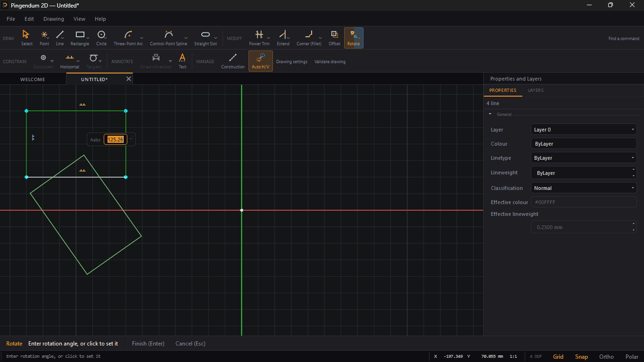Apply the Tangent constraint
This screenshot has width=644, height=362.
[x=94, y=61]
